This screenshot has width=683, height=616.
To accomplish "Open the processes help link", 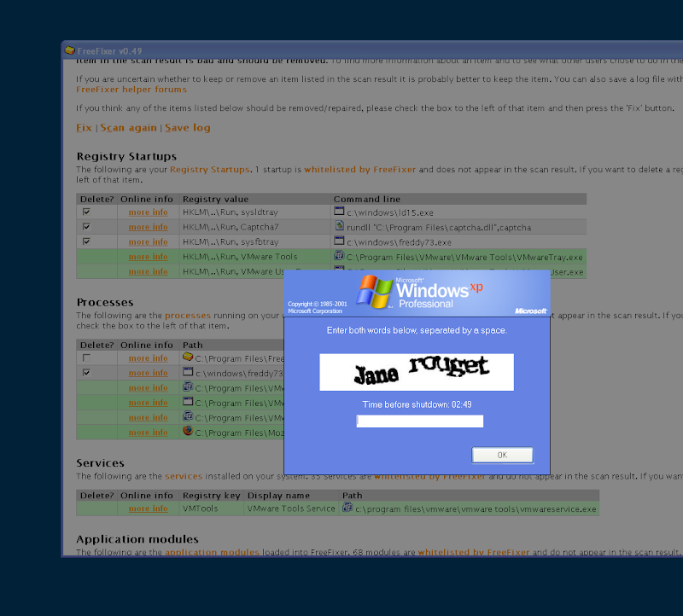I will (188, 316).
